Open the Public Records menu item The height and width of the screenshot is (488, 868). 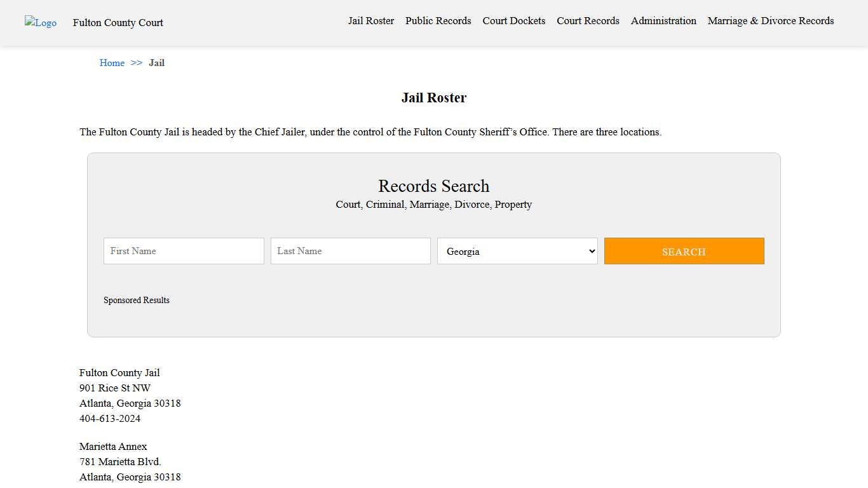[x=438, y=21]
